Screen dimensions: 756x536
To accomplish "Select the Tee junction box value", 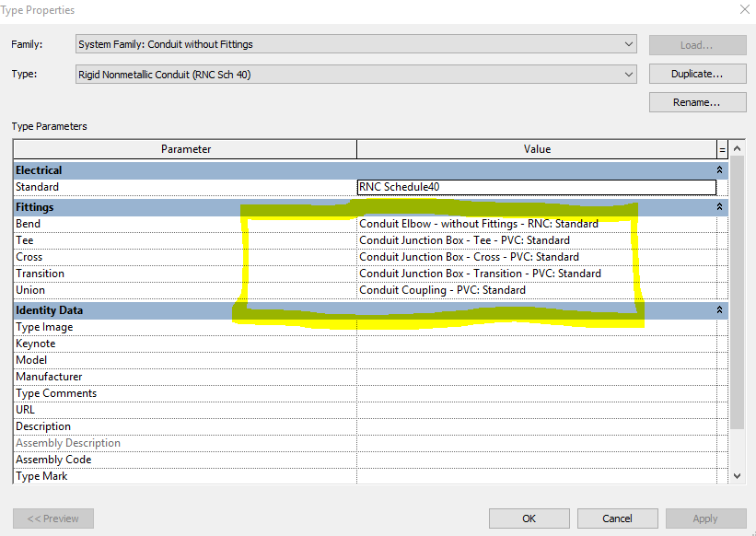I will coord(537,239).
